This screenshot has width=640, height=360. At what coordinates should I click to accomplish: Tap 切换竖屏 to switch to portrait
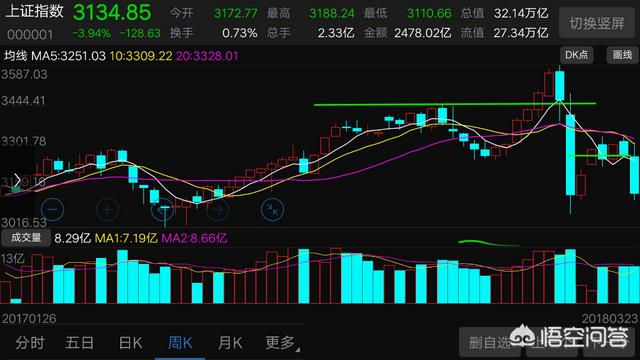tap(596, 23)
